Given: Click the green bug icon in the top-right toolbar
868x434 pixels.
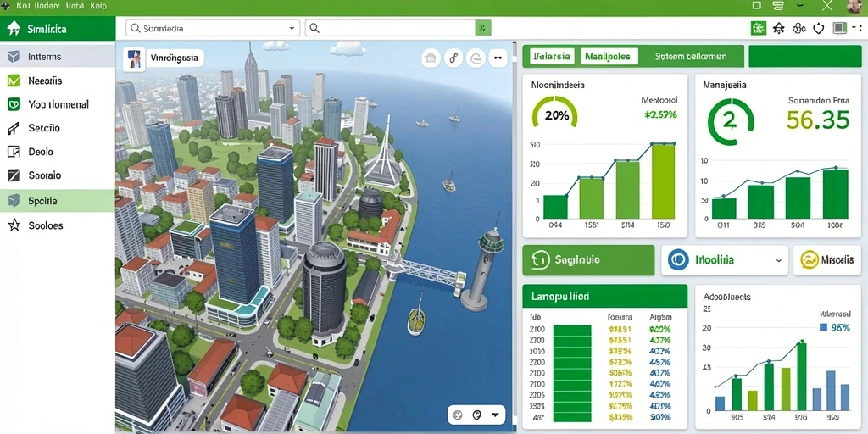Looking at the screenshot, I should tap(758, 28).
